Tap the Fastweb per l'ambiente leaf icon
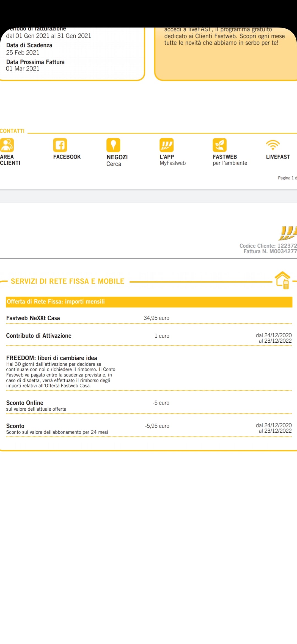This screenshot has width=297, height=644. pyautogui.click(x=219, y=145)
